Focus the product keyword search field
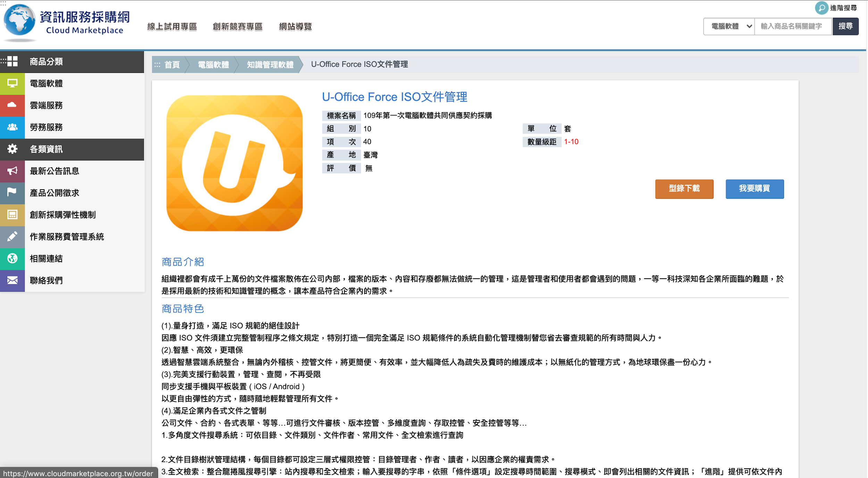 [x=793, y=26]
